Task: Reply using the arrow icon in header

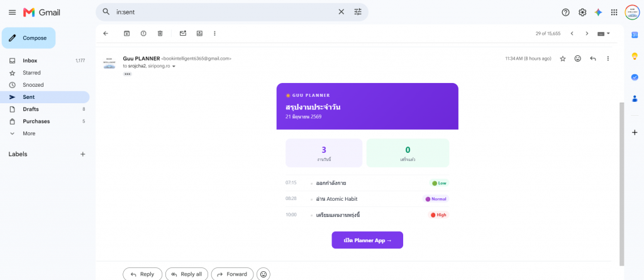Action: (592, 59)
